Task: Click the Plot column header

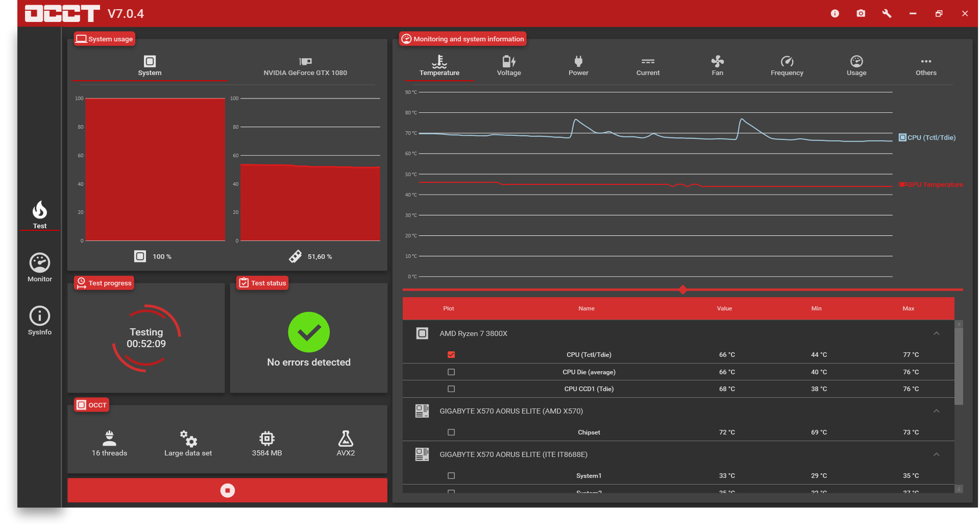Action: click(x=449, y=308)
